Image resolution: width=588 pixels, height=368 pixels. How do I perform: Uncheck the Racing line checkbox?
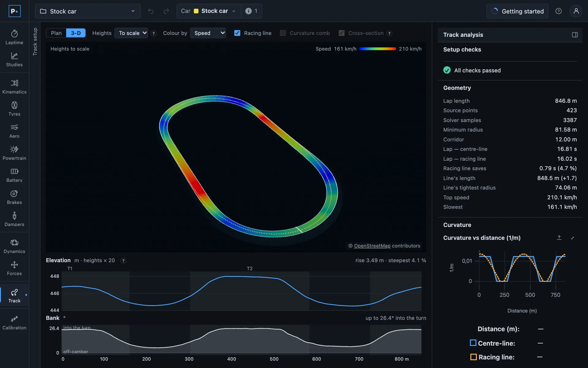(x=237, y=33)
